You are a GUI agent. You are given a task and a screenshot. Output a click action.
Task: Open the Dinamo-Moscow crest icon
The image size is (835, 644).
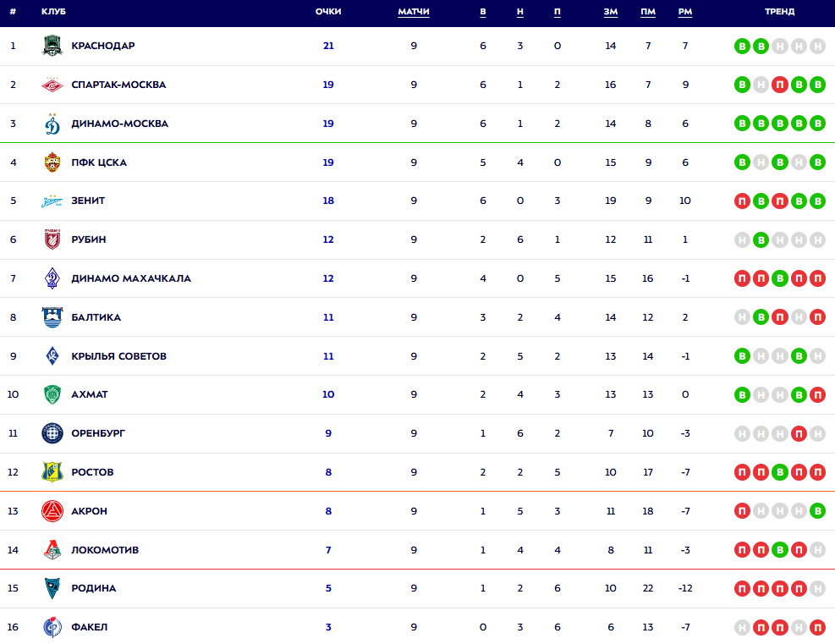(52, 124)
